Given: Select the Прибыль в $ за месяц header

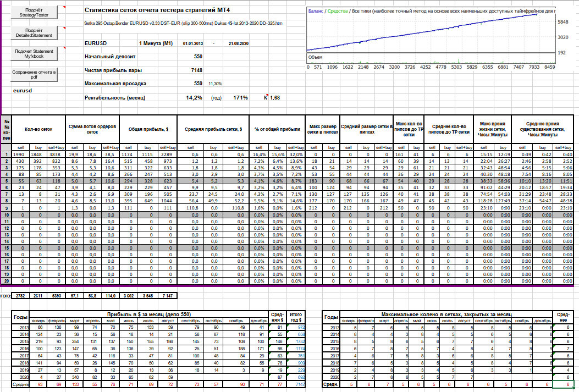Looking at the screenshot, I should [x=149, y=314].
